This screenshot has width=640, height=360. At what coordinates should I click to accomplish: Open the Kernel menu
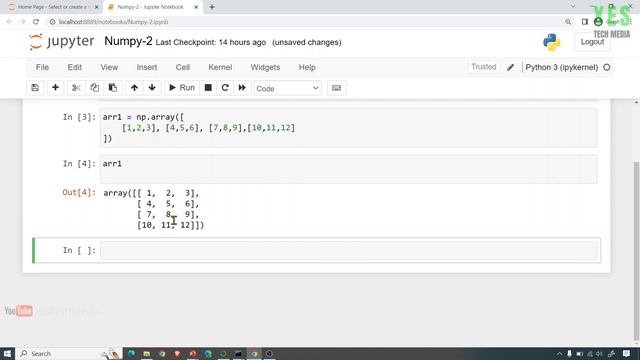pos(220,67)
